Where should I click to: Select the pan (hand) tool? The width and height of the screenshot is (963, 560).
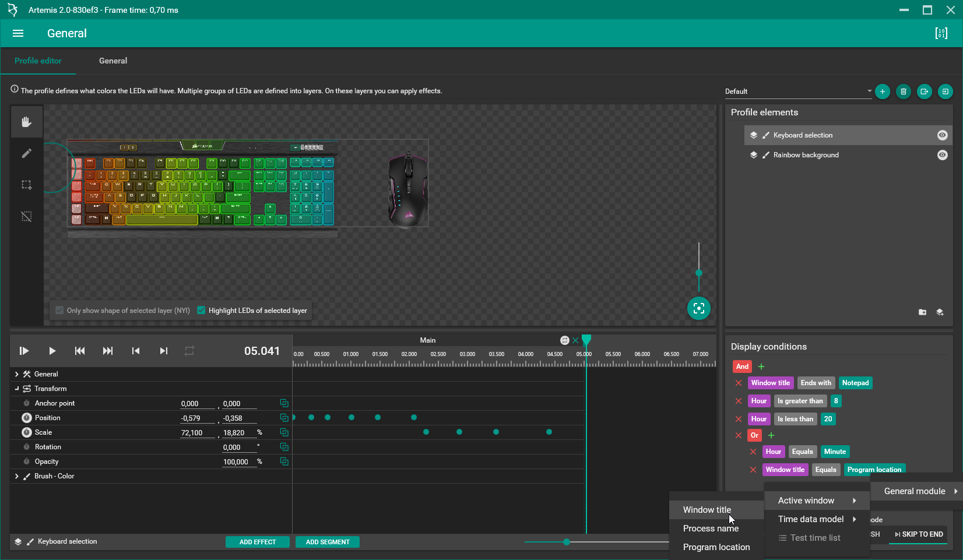[x=26, y=122]
